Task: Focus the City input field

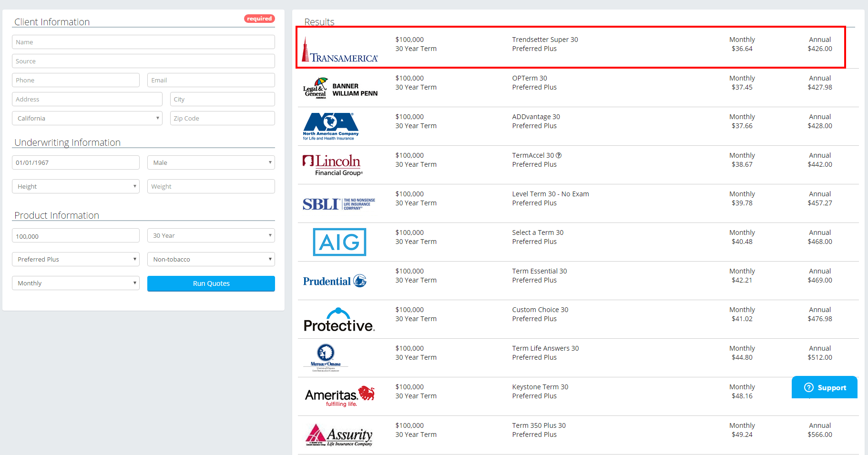Action: (223, 99)
